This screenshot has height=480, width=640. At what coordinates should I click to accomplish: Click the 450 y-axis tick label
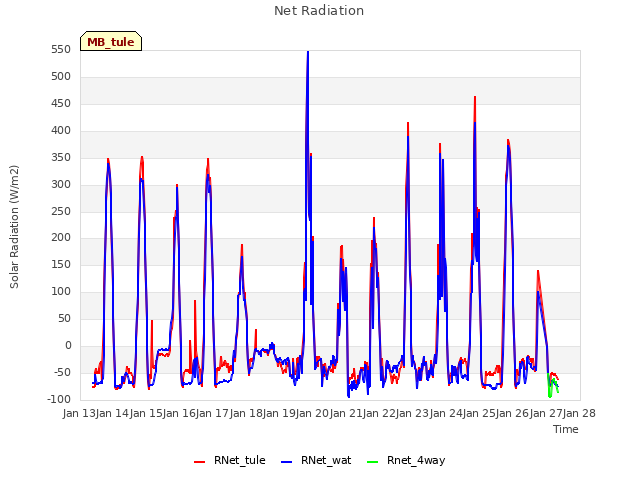point(61,104)
